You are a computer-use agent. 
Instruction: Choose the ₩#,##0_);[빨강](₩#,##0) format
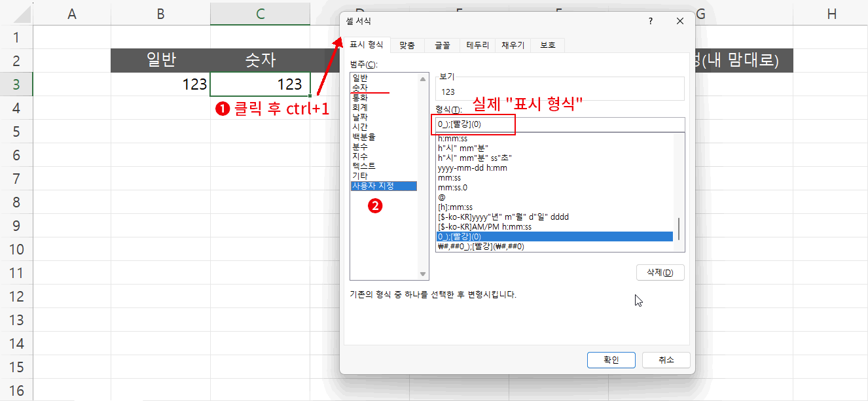click(x=555, y=247)
